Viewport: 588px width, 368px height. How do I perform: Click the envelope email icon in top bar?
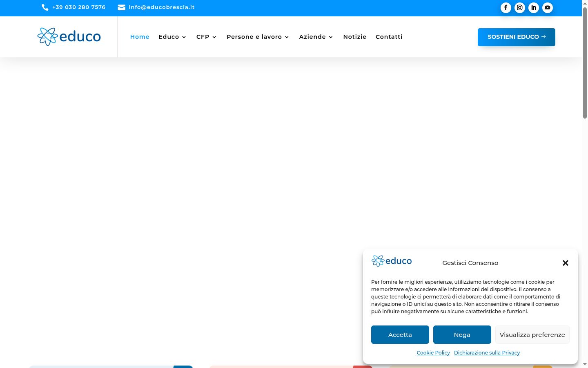[121, 7]
